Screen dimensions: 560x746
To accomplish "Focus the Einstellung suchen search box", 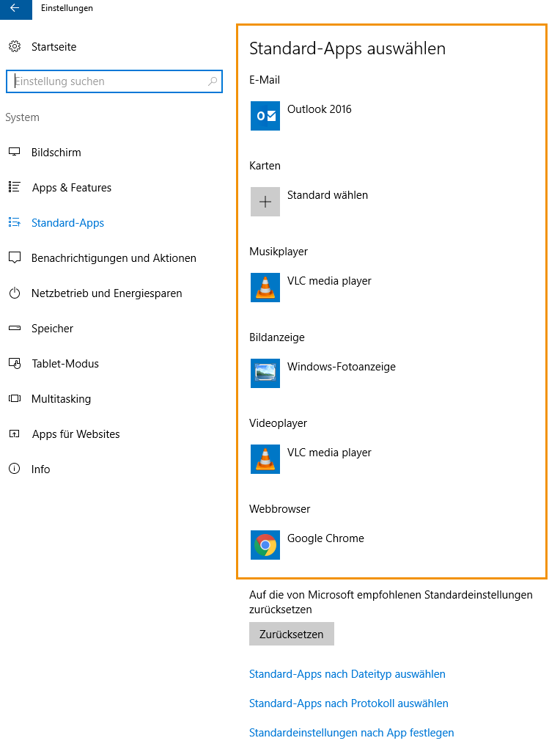I will (x=114, y=81).
